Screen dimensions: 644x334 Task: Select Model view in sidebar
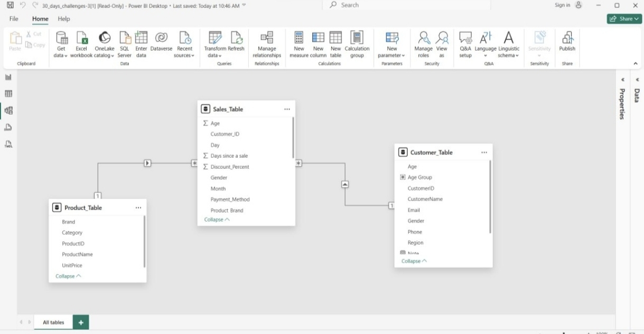pyautogui.click(x=8, y=111)
